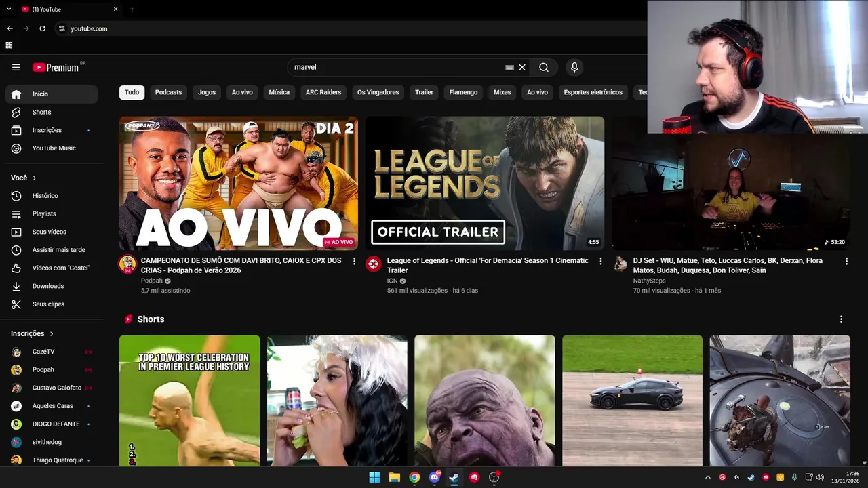The height and width of the screenshot is (488, 868).
Task: Open the black sports car Short
Action: pyautogui.click(x=632, y=401)
